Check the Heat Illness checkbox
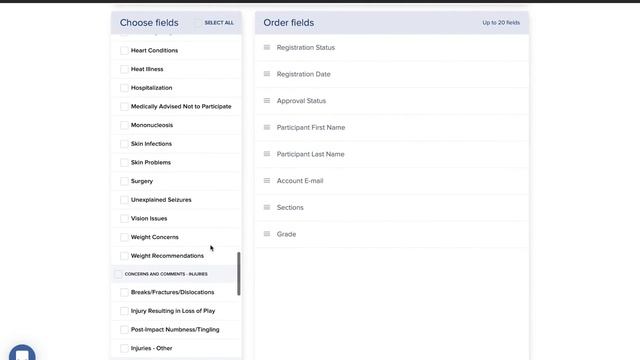The width and height of the screenshot is (640, 360). [124, 69]
